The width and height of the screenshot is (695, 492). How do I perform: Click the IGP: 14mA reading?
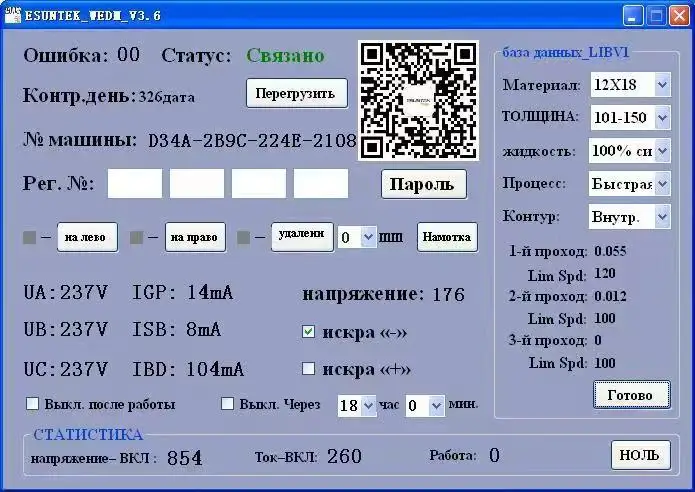click(x=183, y=293)
